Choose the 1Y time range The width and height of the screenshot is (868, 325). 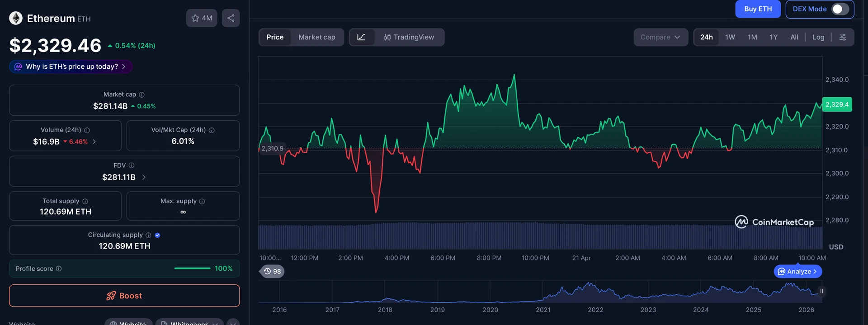(774, 37)
